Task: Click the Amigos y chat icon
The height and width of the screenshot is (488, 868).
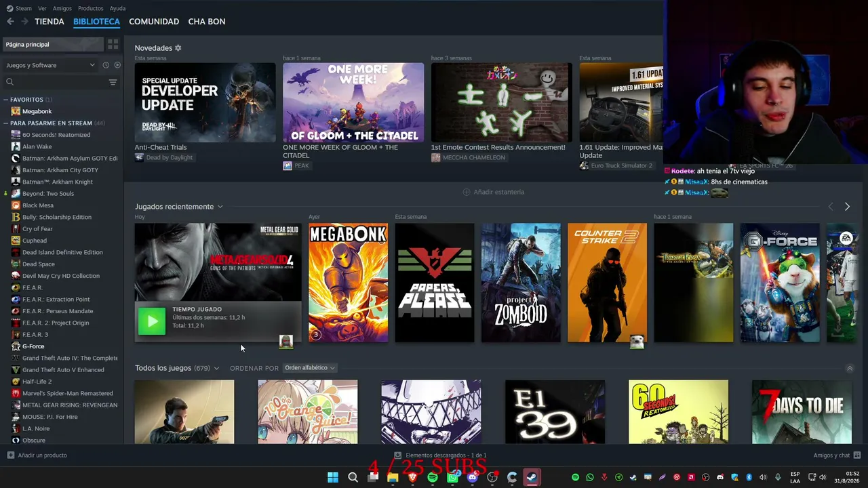Action: click(857, 455)
